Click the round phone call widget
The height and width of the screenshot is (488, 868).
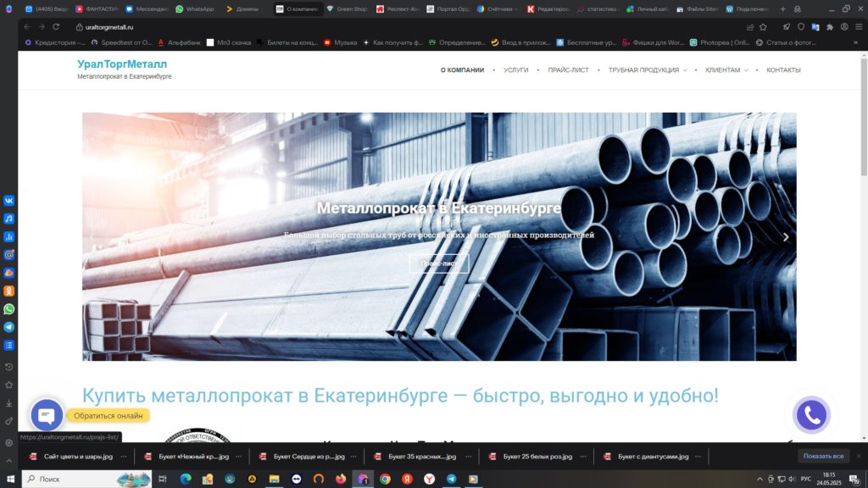tap(811, 415)
